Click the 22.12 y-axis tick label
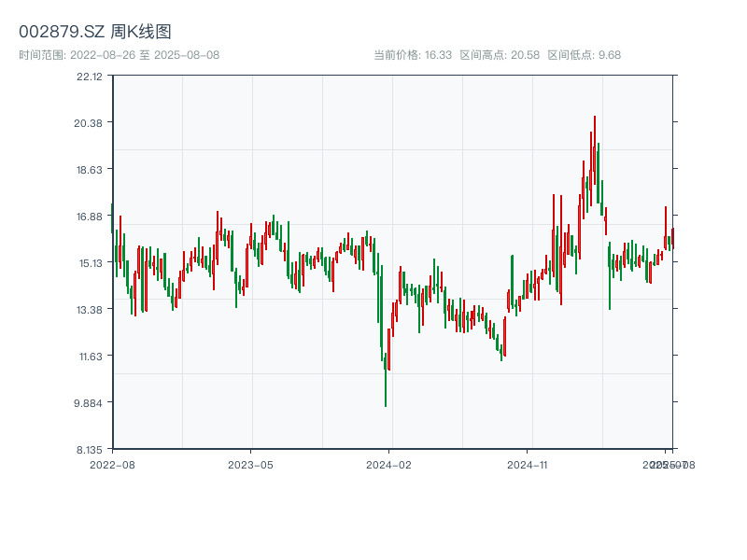The width and height of the screenshot is (747, 560). 90,77
